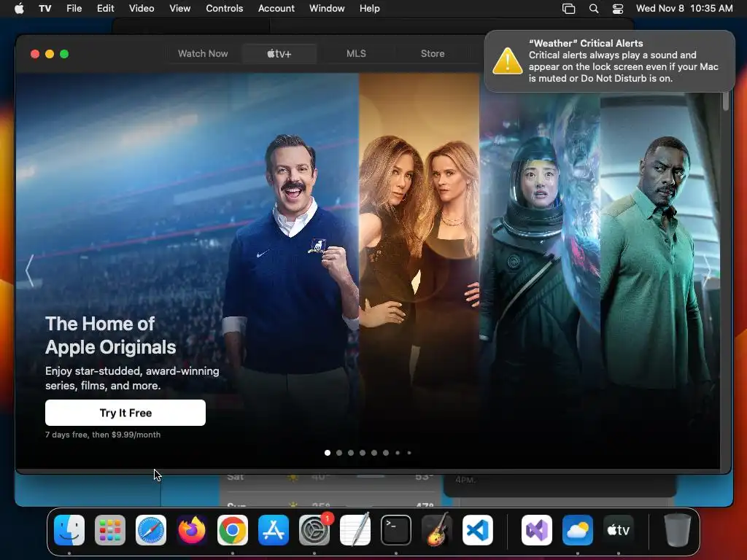Click the Weather Critical Alerts notification
The height and width of the screenshot is (560, 747).
click(609, 61)
